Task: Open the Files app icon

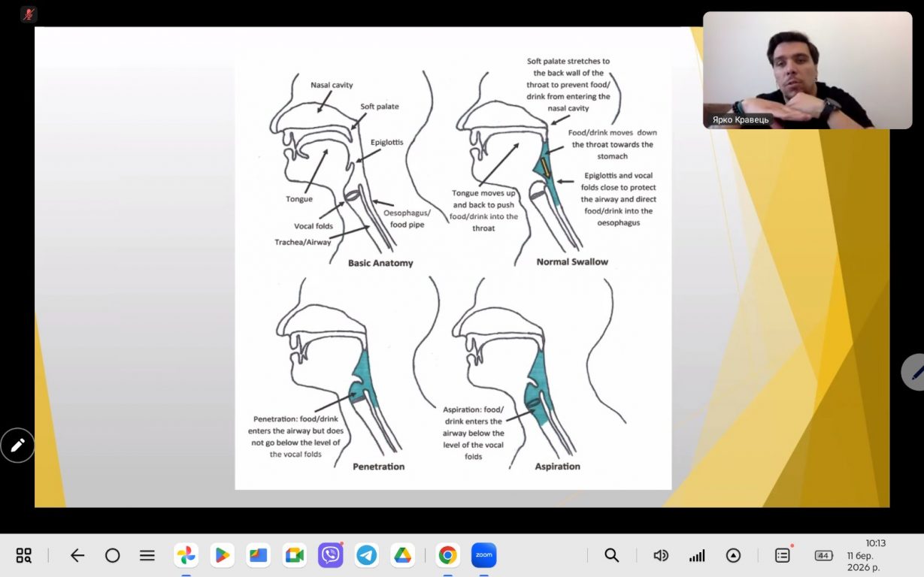Action: tap(259, 555)
